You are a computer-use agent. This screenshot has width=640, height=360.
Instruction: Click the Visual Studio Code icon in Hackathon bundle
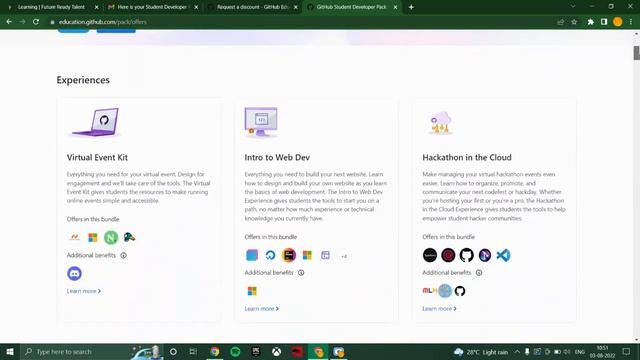pos(503,255)
